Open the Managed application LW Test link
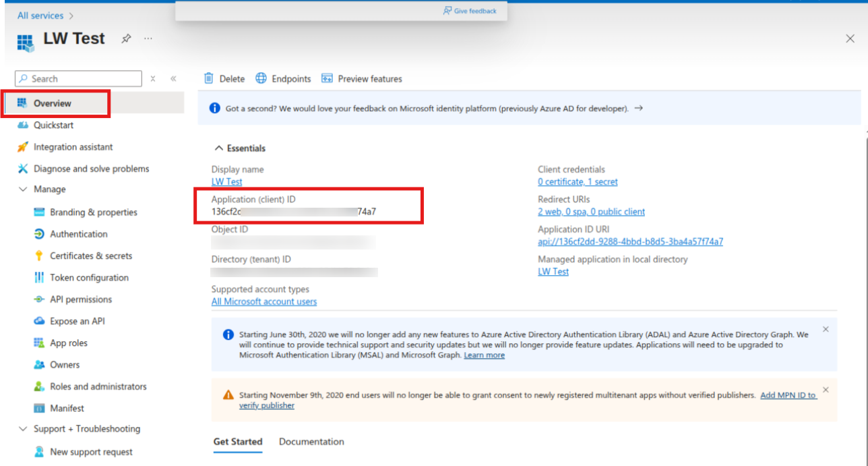 [x=553, y=272]
